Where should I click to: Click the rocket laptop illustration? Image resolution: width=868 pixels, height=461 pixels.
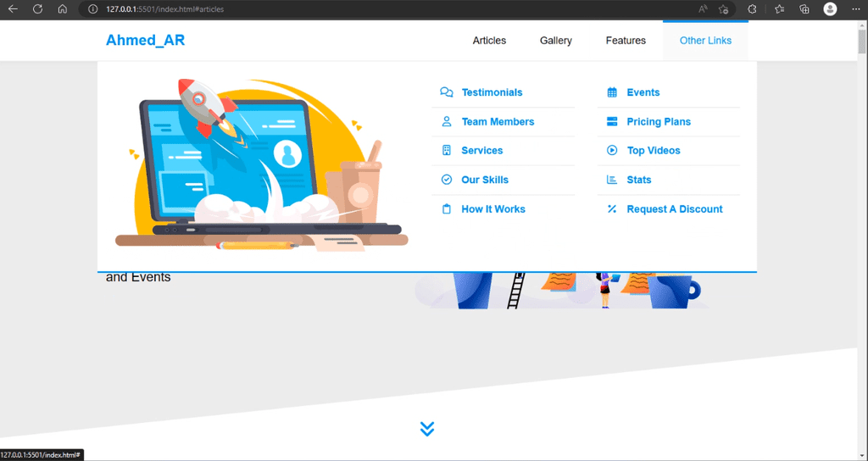[x=261, y=165]
